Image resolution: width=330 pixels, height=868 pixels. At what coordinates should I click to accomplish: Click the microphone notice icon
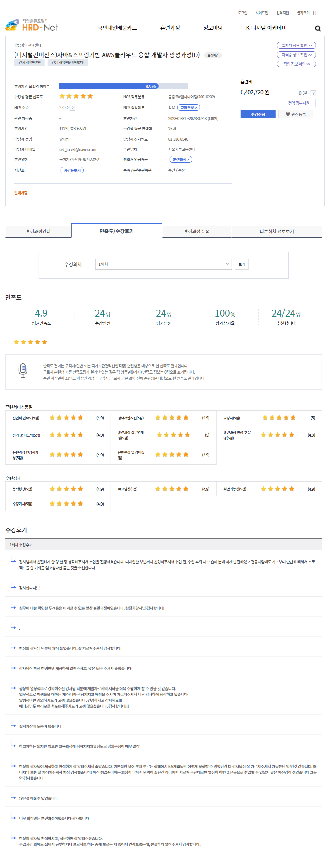(23, 370)
